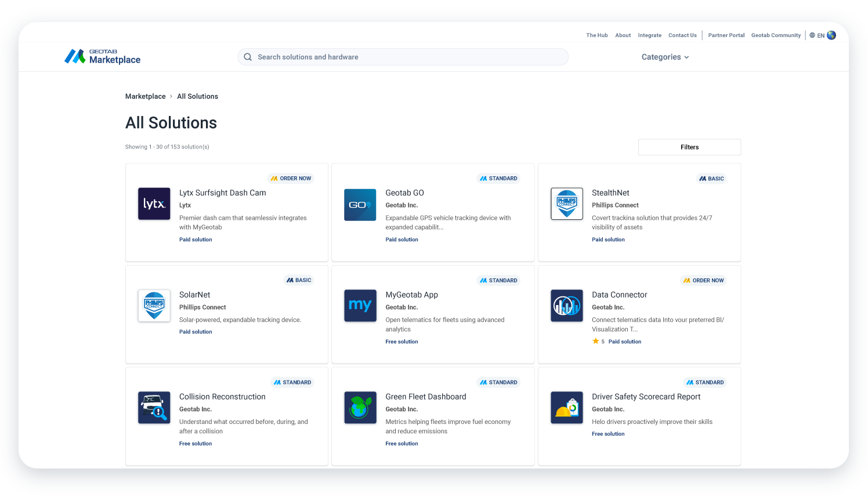Click the Marketplace breadcrumb link

click(145, 96)
